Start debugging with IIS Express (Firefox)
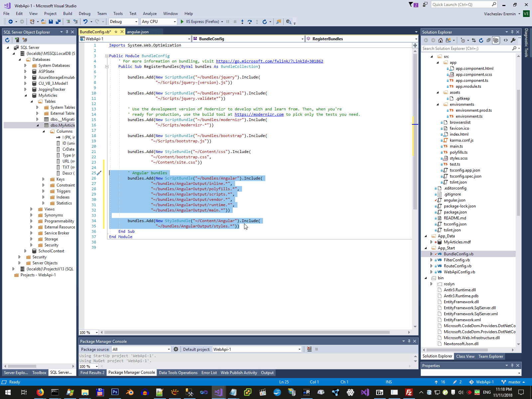 tap(182, 22)
